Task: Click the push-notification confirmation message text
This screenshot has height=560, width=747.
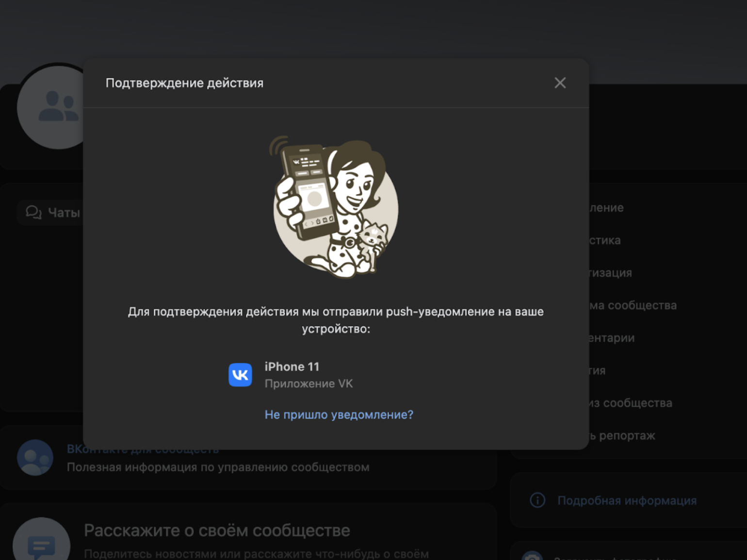Action: (336, 320)
